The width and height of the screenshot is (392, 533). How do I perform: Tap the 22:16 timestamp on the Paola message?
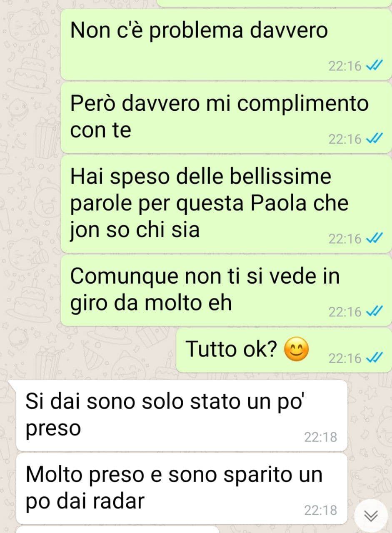345,239
